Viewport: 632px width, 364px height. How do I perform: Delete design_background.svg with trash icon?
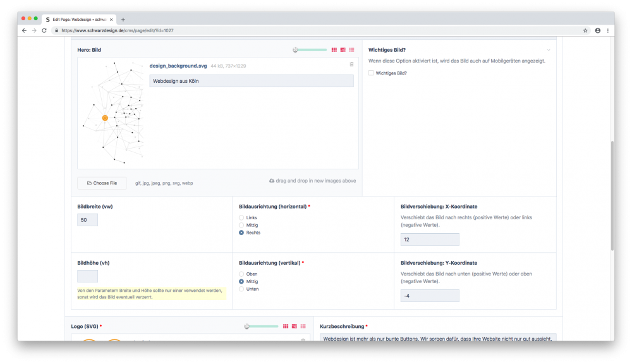coord(351,64)
